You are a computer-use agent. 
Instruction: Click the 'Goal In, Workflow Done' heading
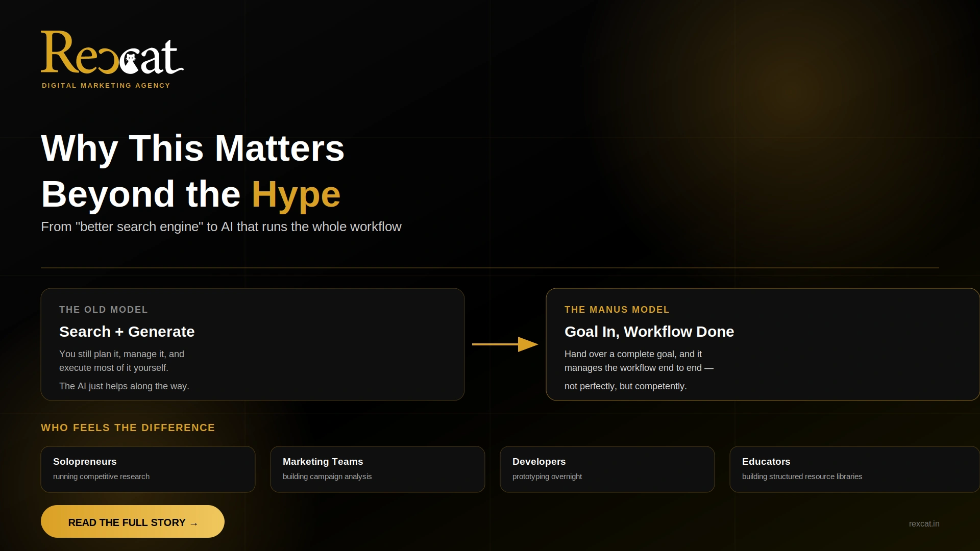tap(649, 332)
